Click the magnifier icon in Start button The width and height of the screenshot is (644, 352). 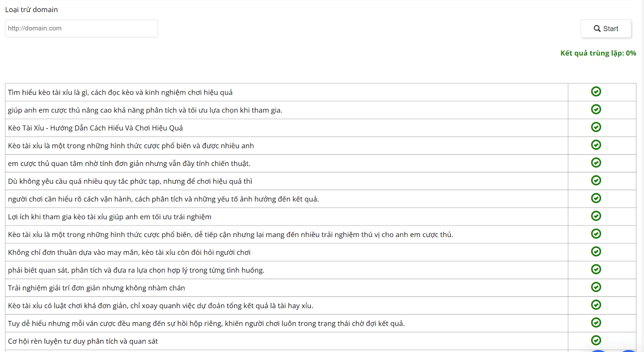[x=597, y=29]
